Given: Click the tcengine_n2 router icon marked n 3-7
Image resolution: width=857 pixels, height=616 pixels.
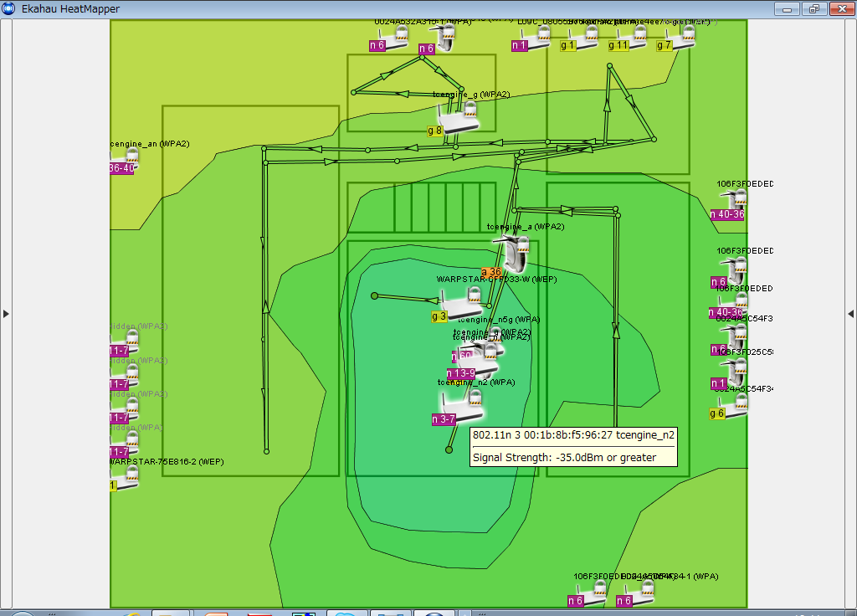Looking at the screenshot, I should 462,407.
